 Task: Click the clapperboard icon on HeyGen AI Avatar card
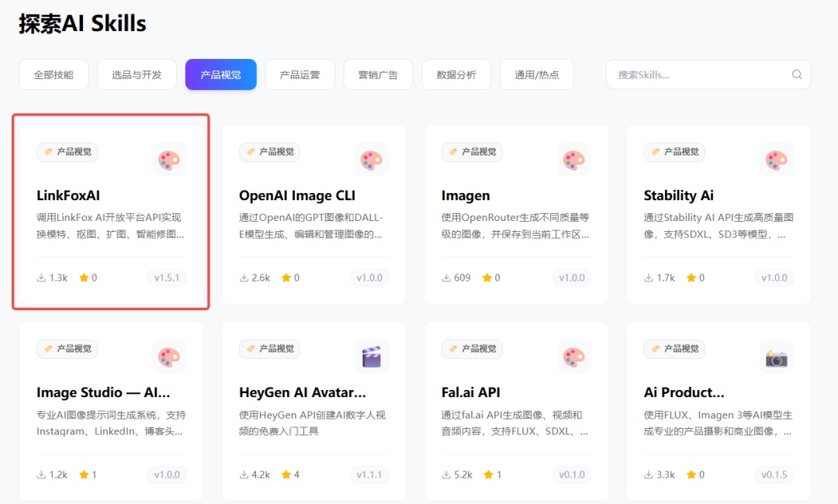372,357
